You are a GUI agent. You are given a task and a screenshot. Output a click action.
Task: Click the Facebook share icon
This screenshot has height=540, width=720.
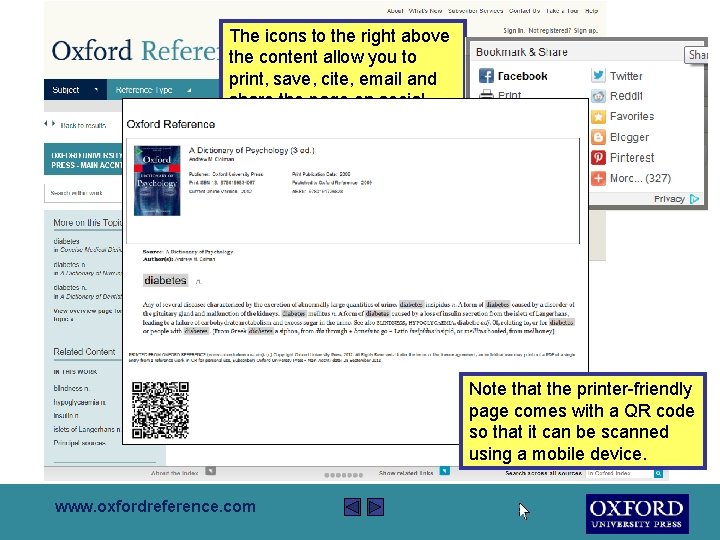click(486, 75)
